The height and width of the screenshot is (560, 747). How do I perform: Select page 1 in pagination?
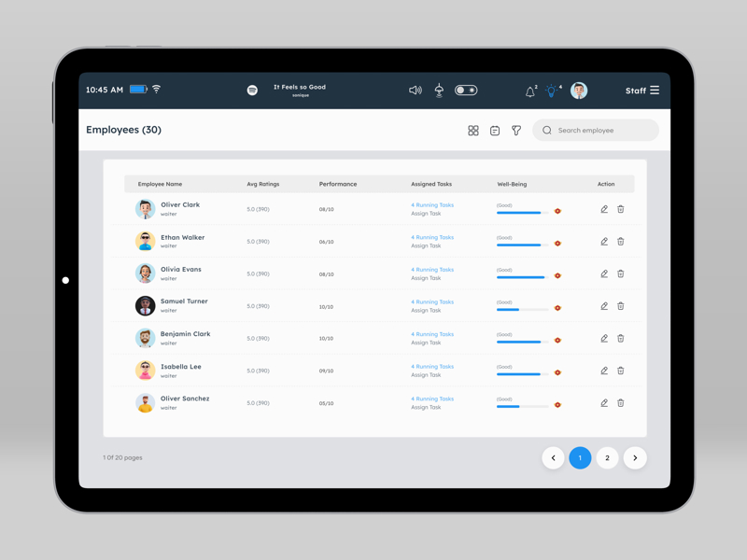point(580,457)
